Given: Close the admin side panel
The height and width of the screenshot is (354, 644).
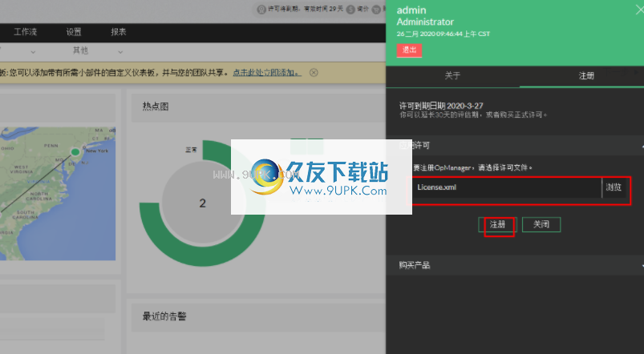Looking at the screenshot, I should [x=639, y=10].
